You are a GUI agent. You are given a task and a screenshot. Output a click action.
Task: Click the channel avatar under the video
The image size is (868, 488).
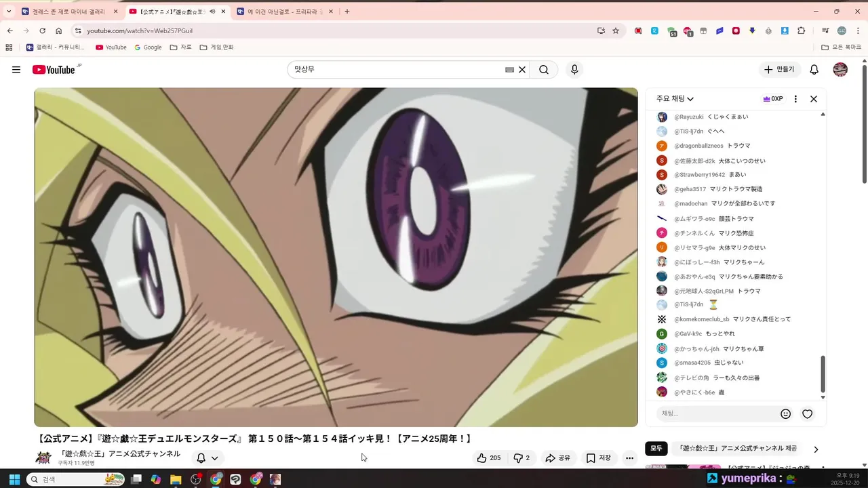click(43, 458)
